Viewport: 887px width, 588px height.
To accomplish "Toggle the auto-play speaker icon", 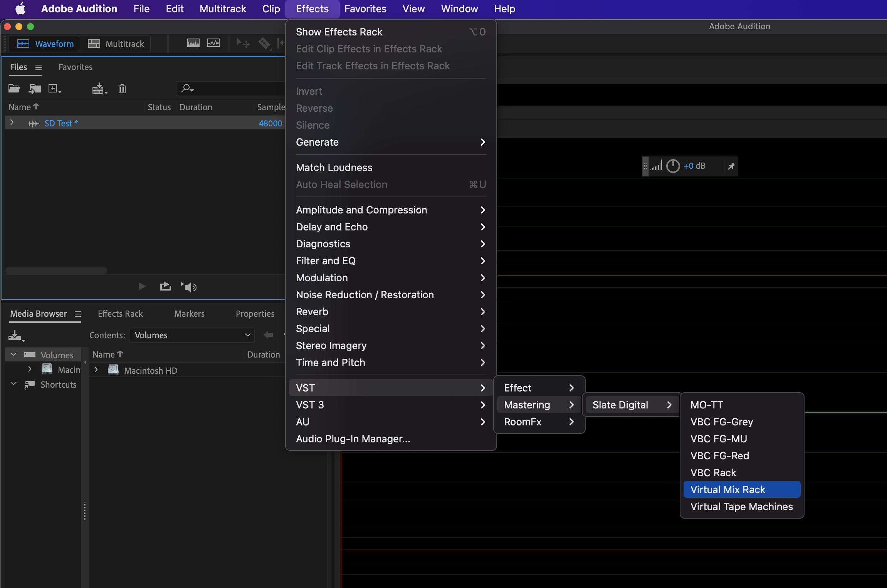I will coord(189,287).
